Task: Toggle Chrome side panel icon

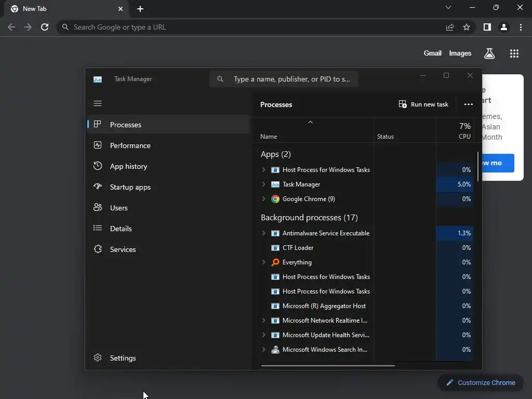Action: 487,27
